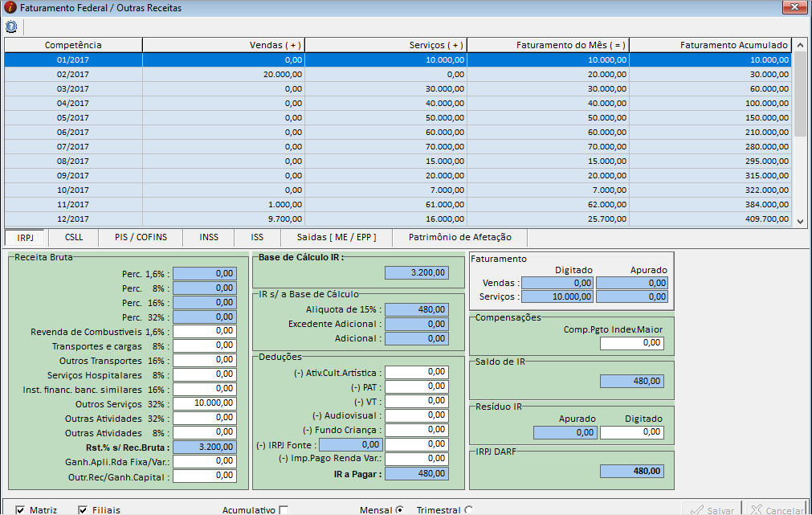Click the Vendas ( + ) column header

pyautogui.click(x=224, y=45)
